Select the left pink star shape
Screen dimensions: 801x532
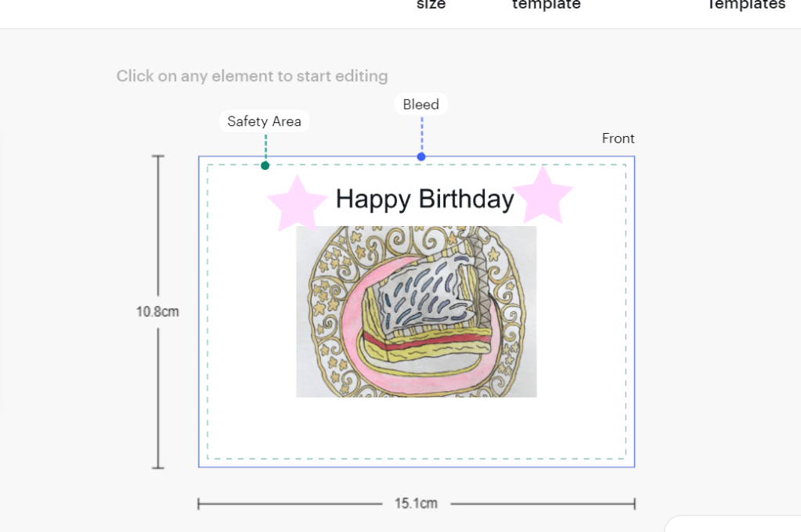297,203
